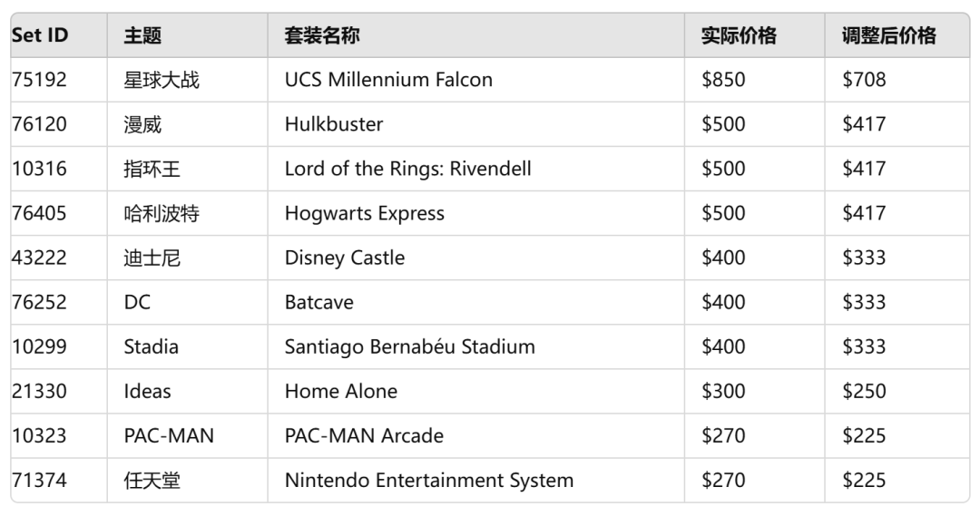
Task: Click the Batcave set name
Action: pyautogui.click(x=318, y=302)
